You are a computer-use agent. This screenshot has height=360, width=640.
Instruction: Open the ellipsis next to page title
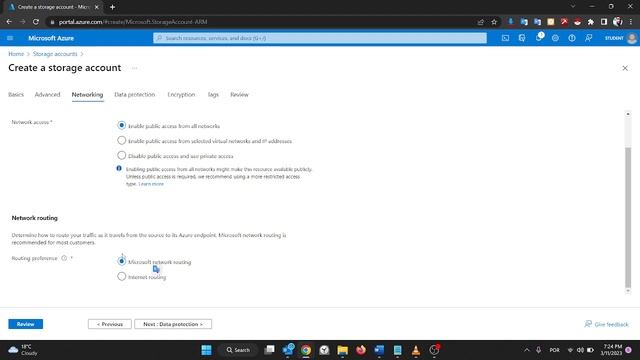pos(134,68)
